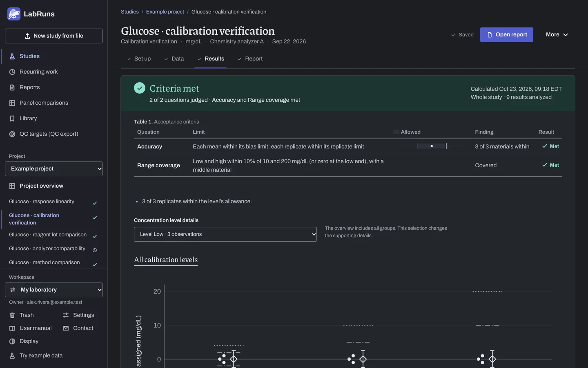Click the Reports document icon

[12, 88]
